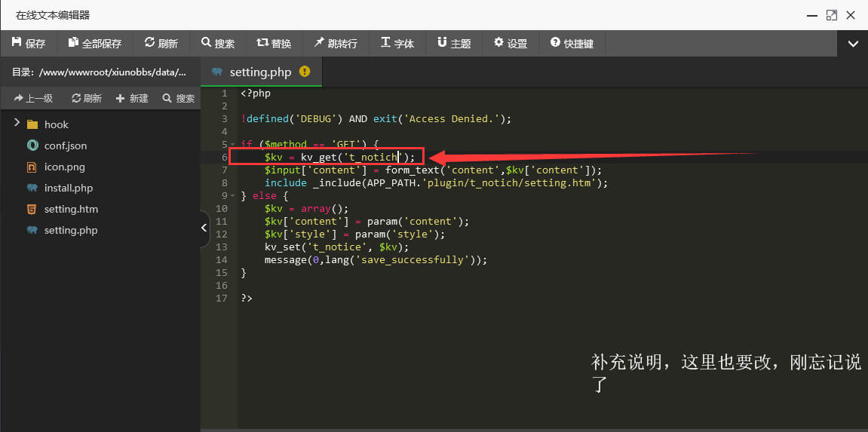868x432 pixels.
Task: Click the install.php elephant icon
Action: coord(32,188)
